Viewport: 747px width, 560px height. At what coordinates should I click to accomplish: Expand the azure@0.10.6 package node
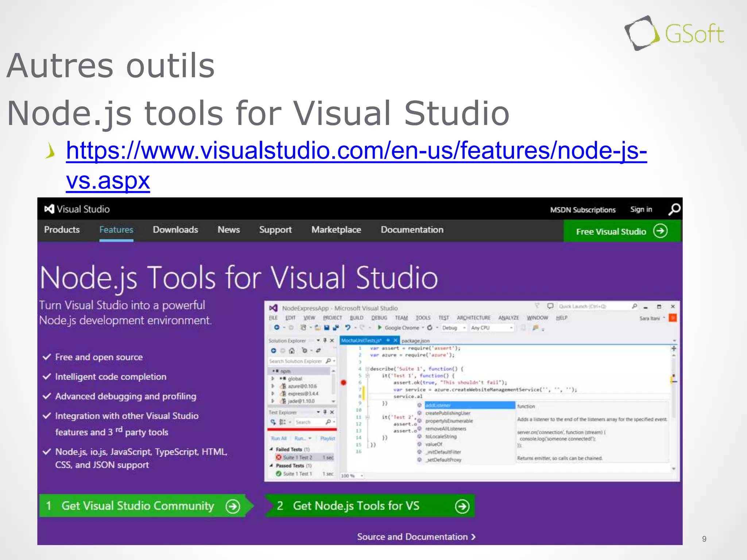click(x=272, y=386)
